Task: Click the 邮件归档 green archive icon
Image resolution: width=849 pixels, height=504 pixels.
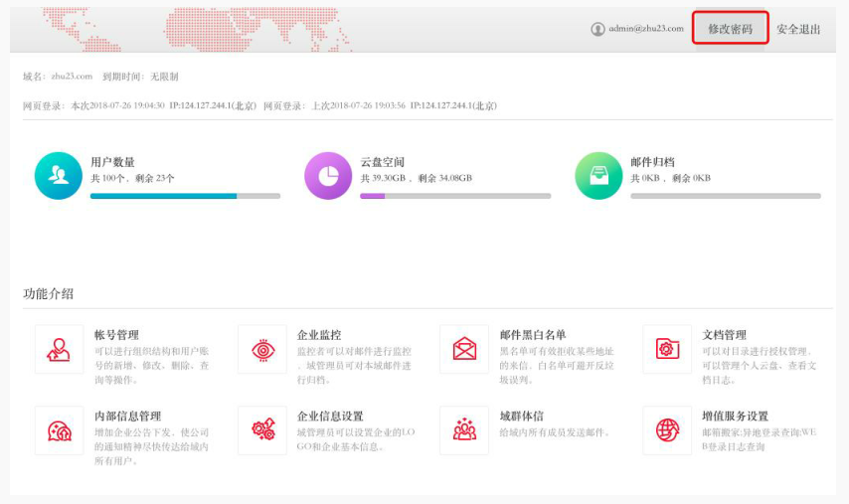Action: [598, 176]
